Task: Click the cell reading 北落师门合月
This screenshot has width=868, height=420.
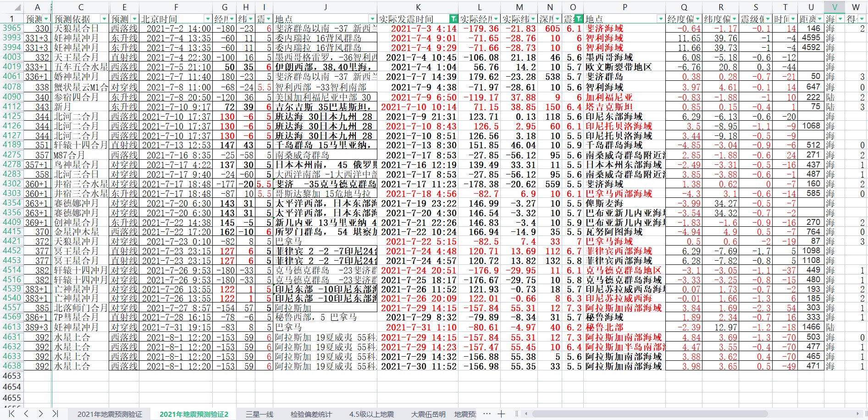Action: [81, 308]
